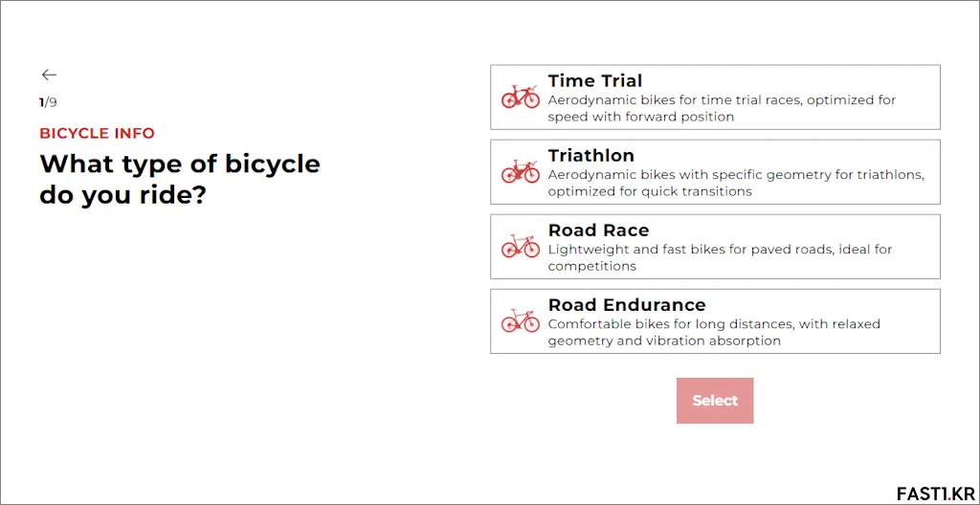Screen dimensions: 980x505
Task: Click the Triathlon bike icon
Action: pyautogui.click(x=520, y=171)
